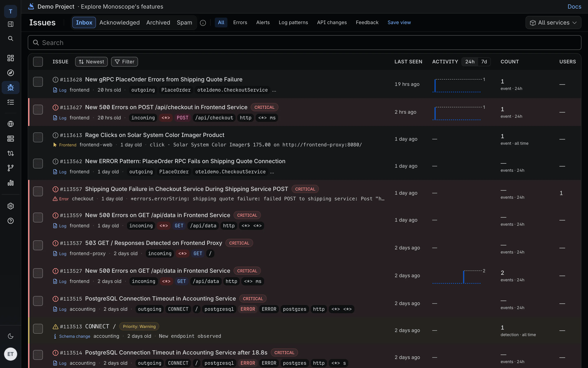The height and width of the screenshot is (368, 588).
Task: Open the server stack icon in sidebar
Action: point(10,139)
